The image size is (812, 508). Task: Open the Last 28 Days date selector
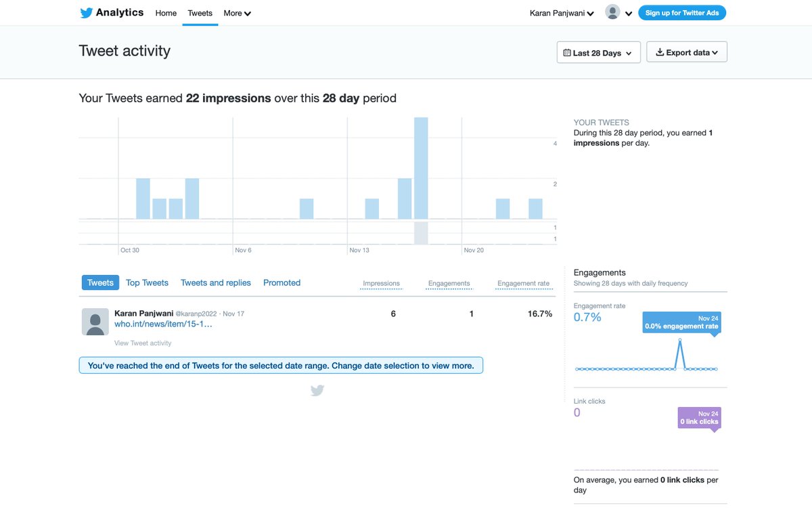[599, 53]
